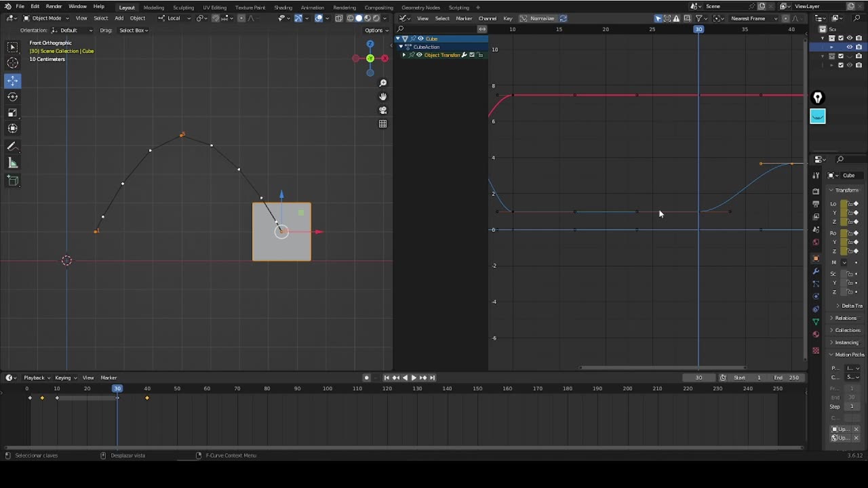The image size is (868, 488).
Task: Click the blue Z axis gizmo ball
Action: 370,44
